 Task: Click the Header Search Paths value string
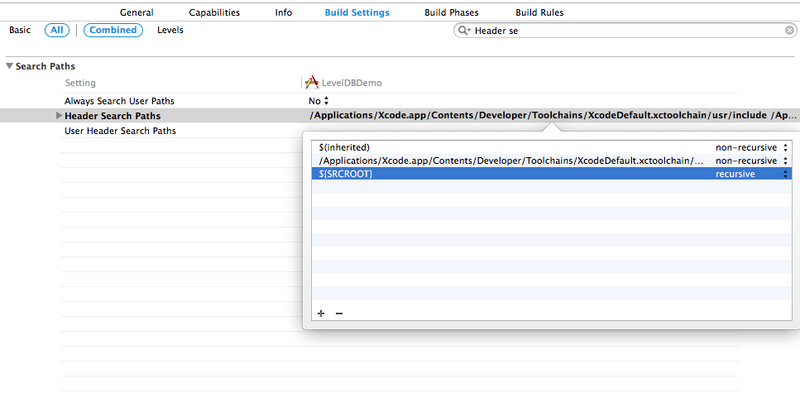click(x=552, y=115)
